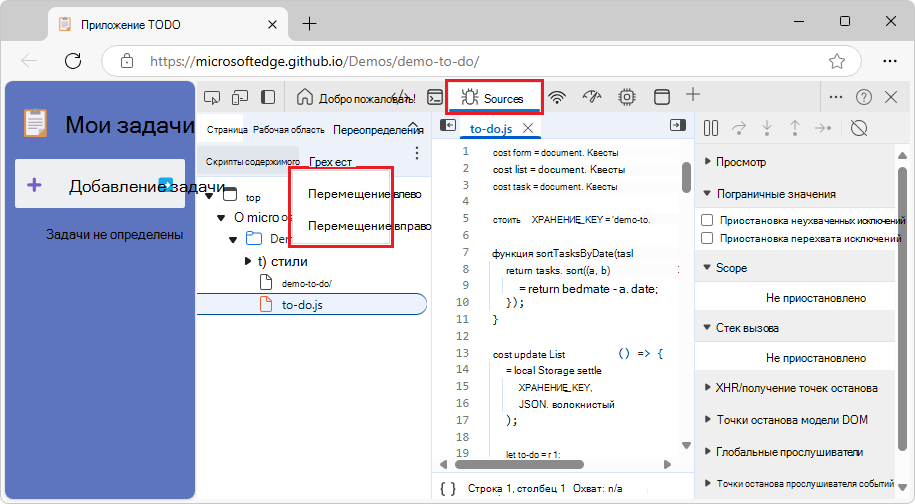Screen dimensions: 915x504
Task: Add a tool with the plus icon
Action: (693, 94)
